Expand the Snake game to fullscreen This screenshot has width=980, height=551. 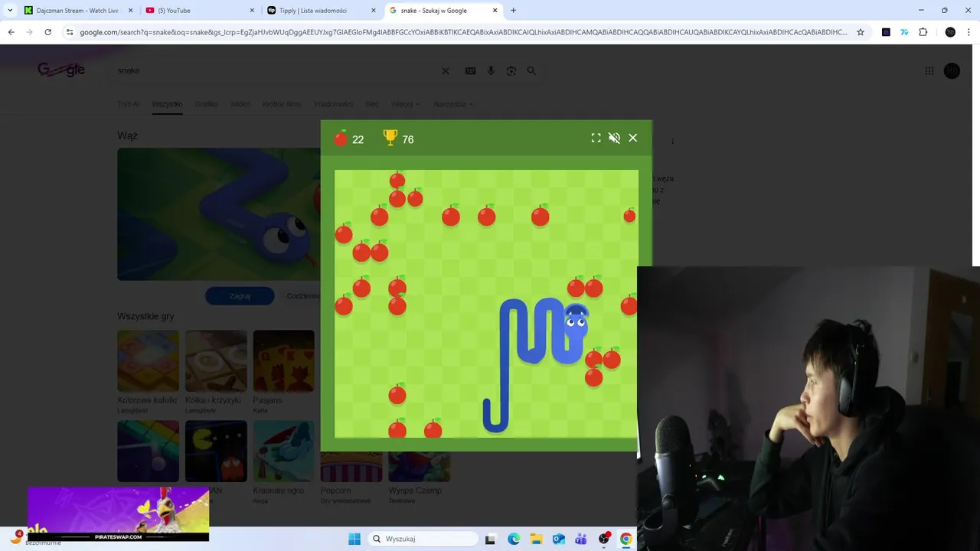(596, 138)
